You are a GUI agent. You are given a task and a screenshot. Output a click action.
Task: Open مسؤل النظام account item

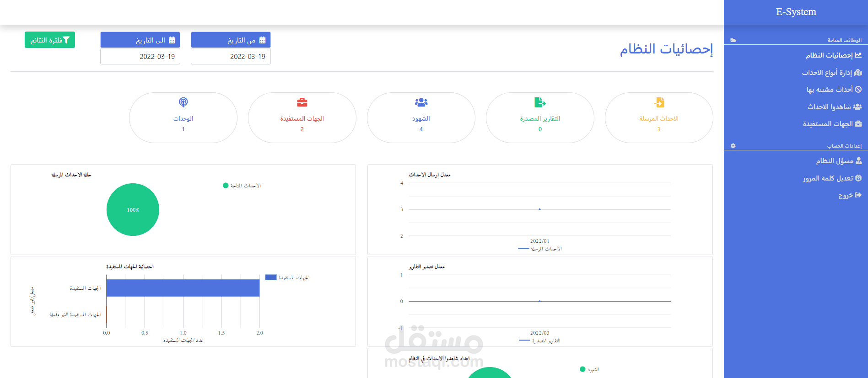(839, 161)
